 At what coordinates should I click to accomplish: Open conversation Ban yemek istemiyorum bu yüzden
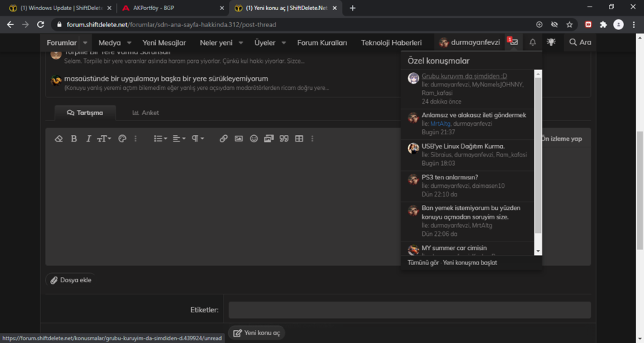(471, 212)
